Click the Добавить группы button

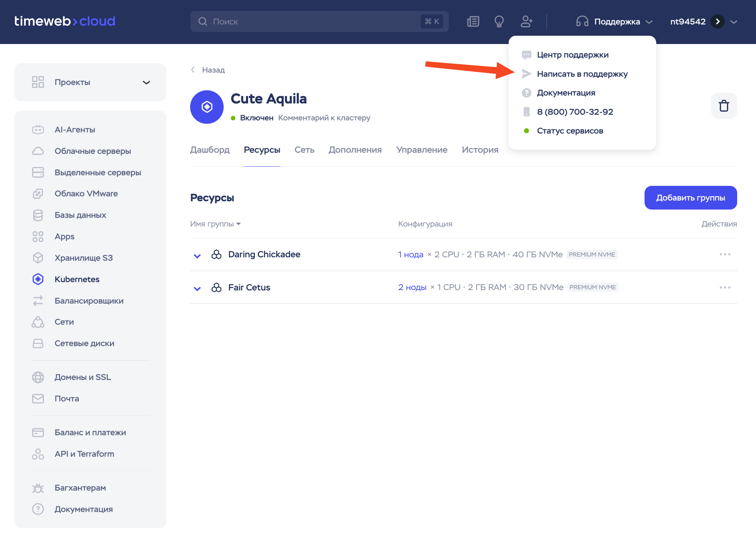pyautogui.click(x=690, y=198)
